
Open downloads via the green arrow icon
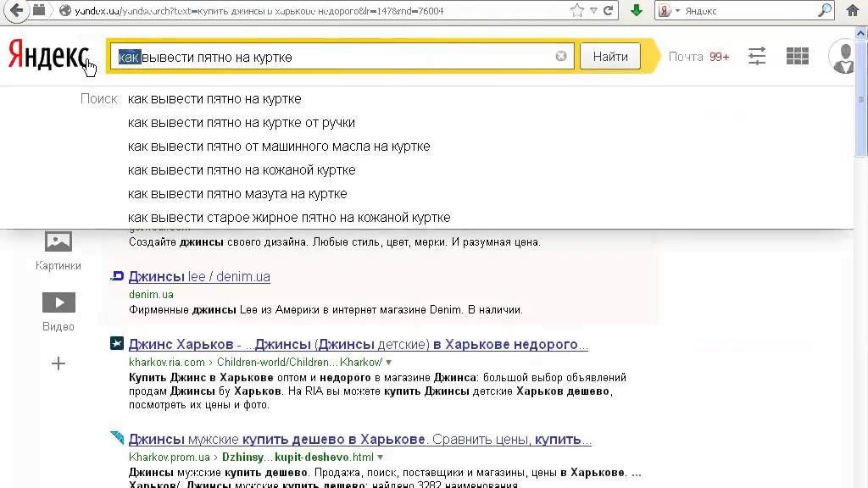637,11
